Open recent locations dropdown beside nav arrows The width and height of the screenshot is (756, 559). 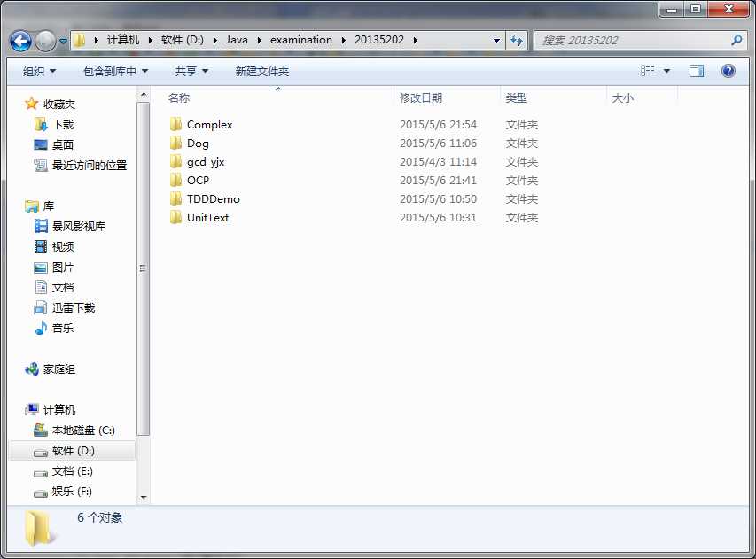63,42
